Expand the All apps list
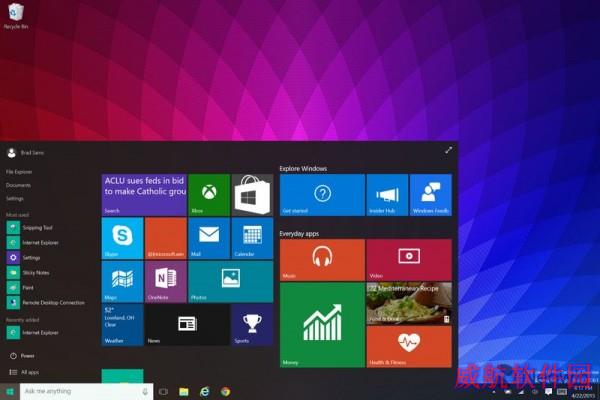Image resolution: width=600 pixels, height=400 pixels. click(x=24, y=372)
